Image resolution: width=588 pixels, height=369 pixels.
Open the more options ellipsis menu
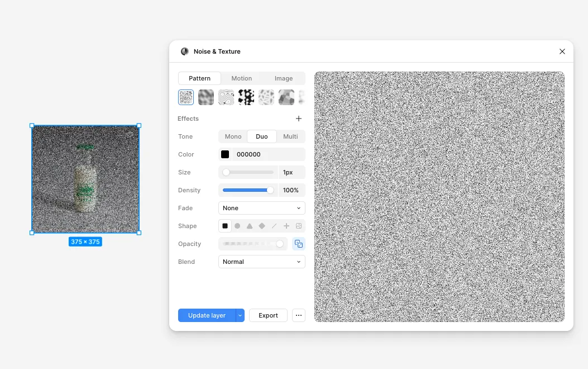point(299,315)
